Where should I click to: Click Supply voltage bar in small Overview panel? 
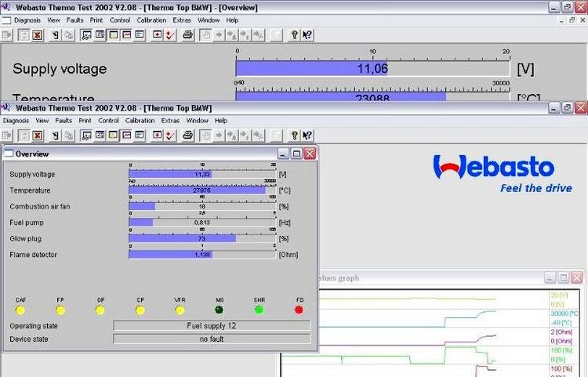pos(202,174)
